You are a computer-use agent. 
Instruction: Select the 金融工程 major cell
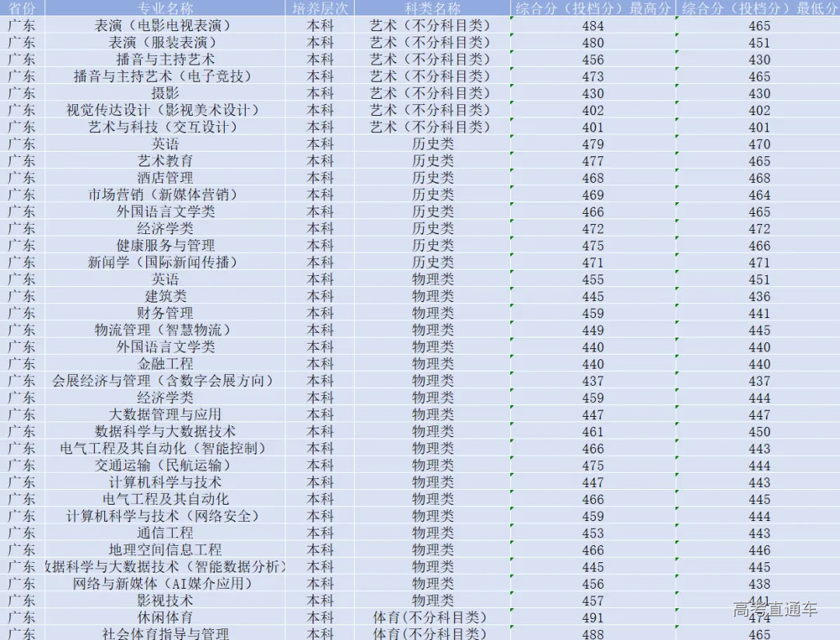pyautogui.click(x=165, y=364)
